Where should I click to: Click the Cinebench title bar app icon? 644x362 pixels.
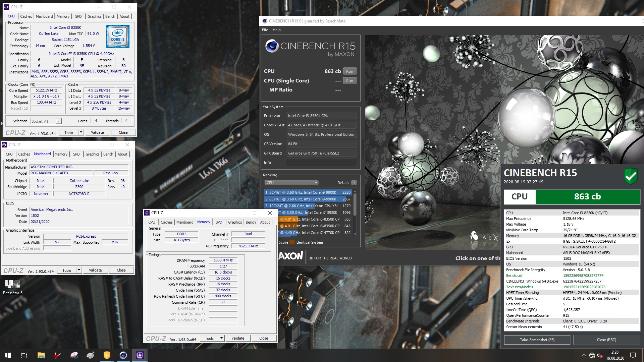tap(264, 21)
